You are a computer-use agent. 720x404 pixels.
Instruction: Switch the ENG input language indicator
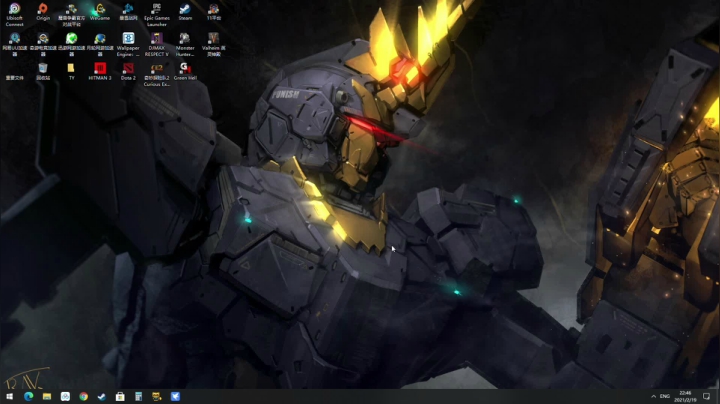coord(665,396)
